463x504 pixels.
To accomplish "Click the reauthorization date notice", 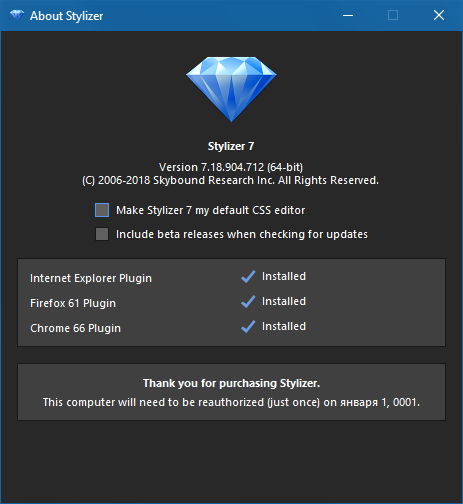I will pos(231,402).
